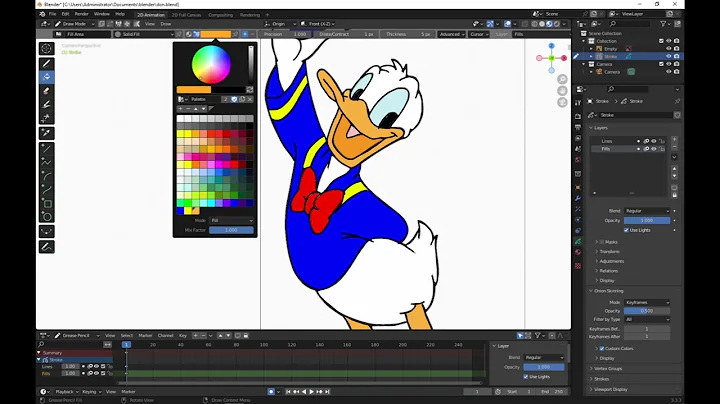Select the Annotate tool

tap(46, 247)
